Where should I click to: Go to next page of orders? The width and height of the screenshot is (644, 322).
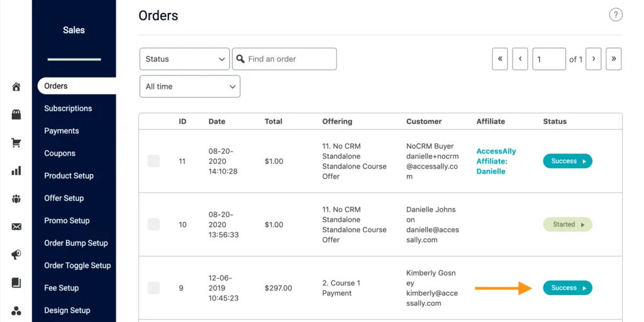pyautogui.click(x=594, y=58)
